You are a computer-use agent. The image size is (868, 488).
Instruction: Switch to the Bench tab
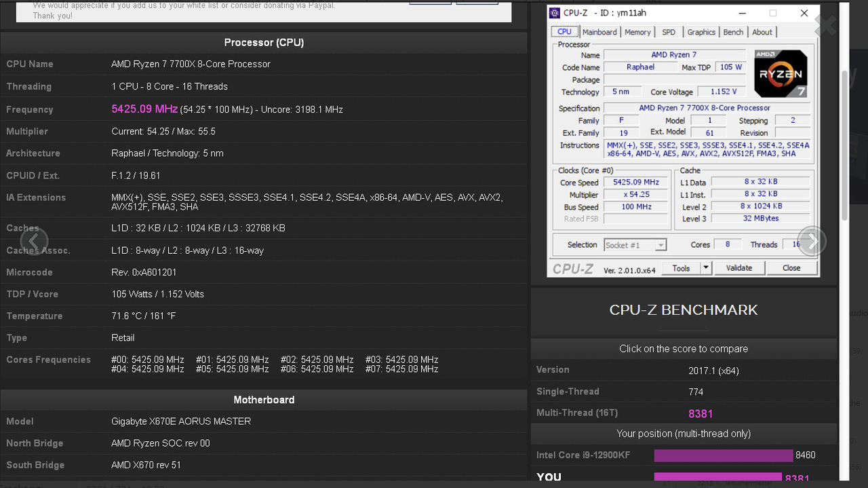tap(733, 32)
